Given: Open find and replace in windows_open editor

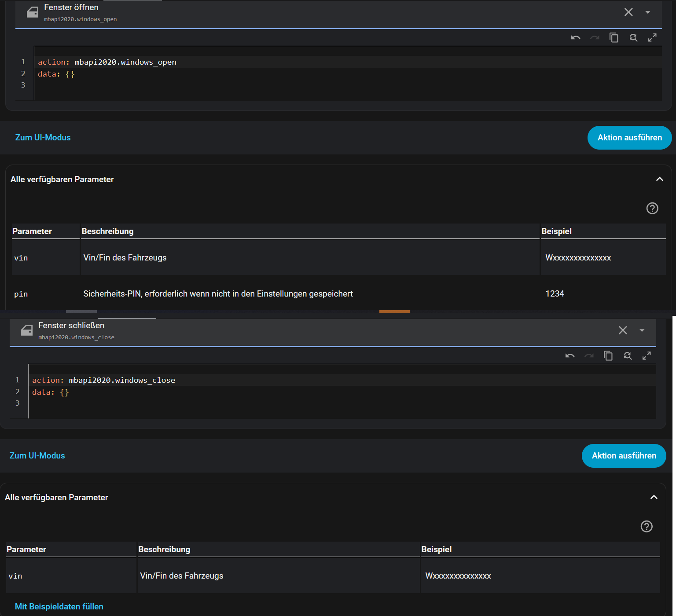Looking at the screenshot, I should click(x=633, y=38).
